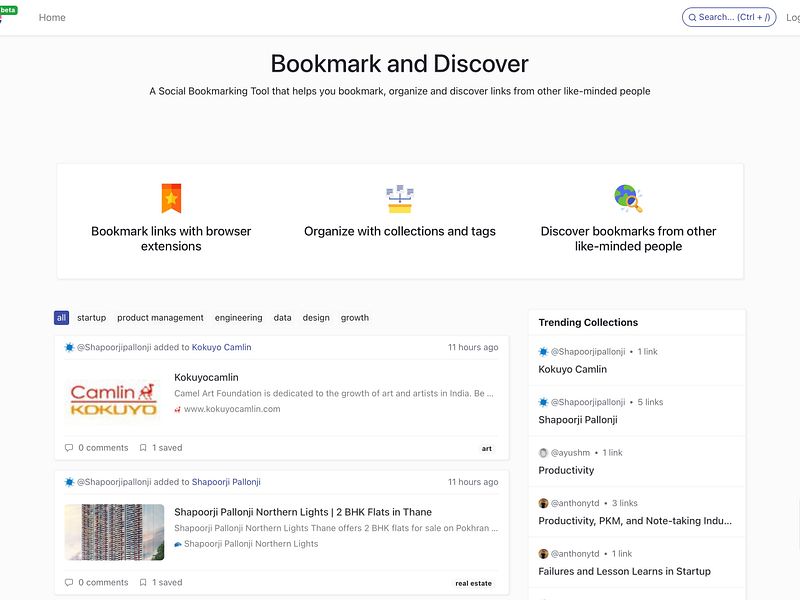Click @Shapoorjipallonji username showing 5 links
Image resolution: width=800 pixels, height=600 pixels.
[588, 402]
